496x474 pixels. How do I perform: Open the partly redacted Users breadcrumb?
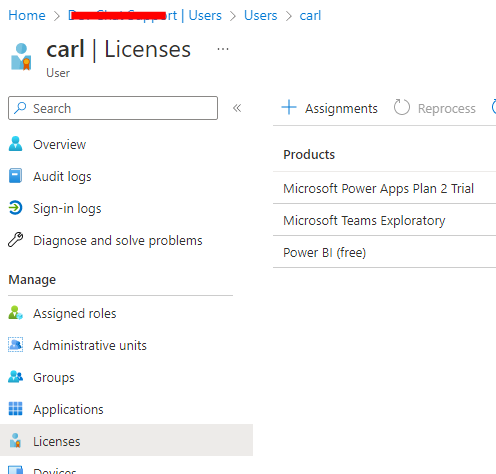[x=145, y=15]
